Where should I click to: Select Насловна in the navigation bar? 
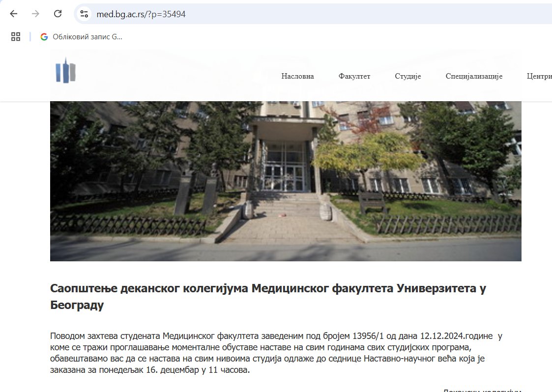tap(297, 76)
